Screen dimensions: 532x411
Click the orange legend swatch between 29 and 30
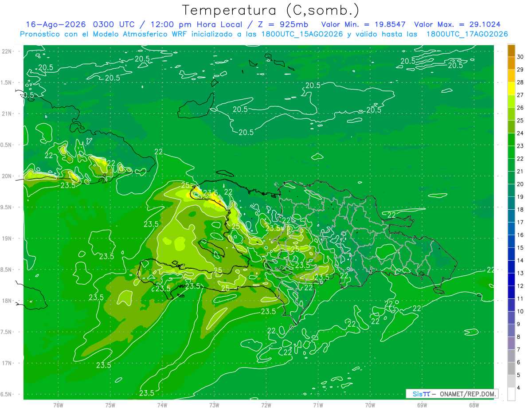tap(511, 63)
